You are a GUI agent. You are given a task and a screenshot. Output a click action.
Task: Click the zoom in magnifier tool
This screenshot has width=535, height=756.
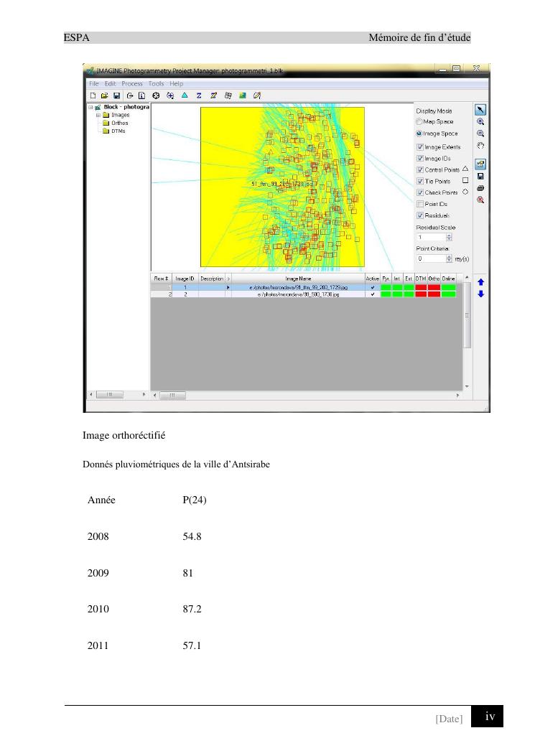pyautogui.click(x=480, y=122)
